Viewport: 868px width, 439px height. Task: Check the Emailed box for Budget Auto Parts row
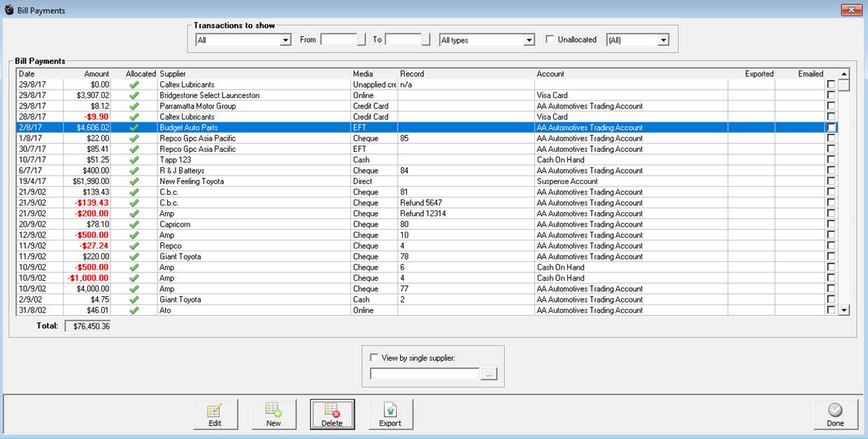pos(831,128)
